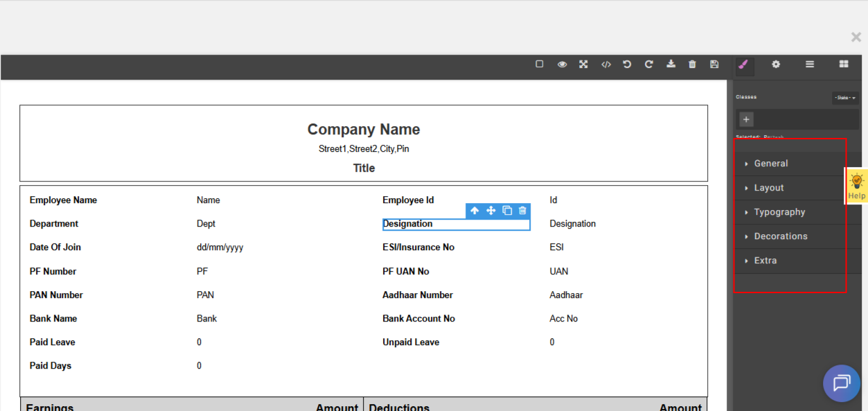
Task: Expand the Typography style section
Action: [779, 212]
